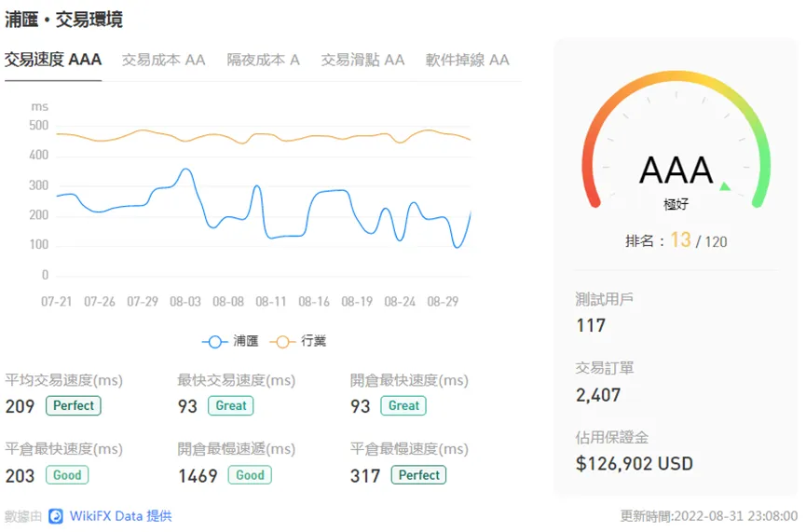Open the 隔夜成本 A tab
Image resolution: width=806 pixels, height=532 pixels.
[263, 61]
